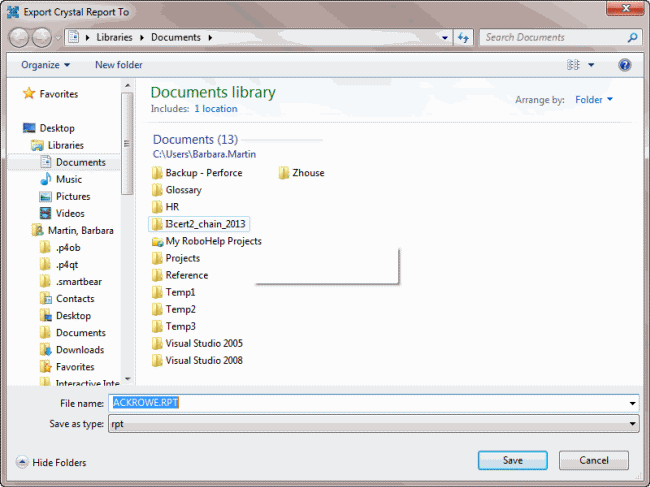Click the New folder button
The image size is (650, 487).
click(x=119, y=65)
